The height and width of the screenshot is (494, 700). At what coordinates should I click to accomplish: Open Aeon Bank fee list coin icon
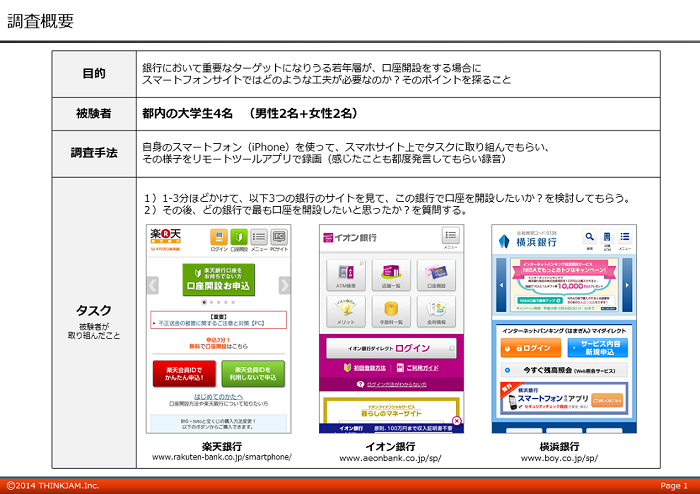[389, 312]
